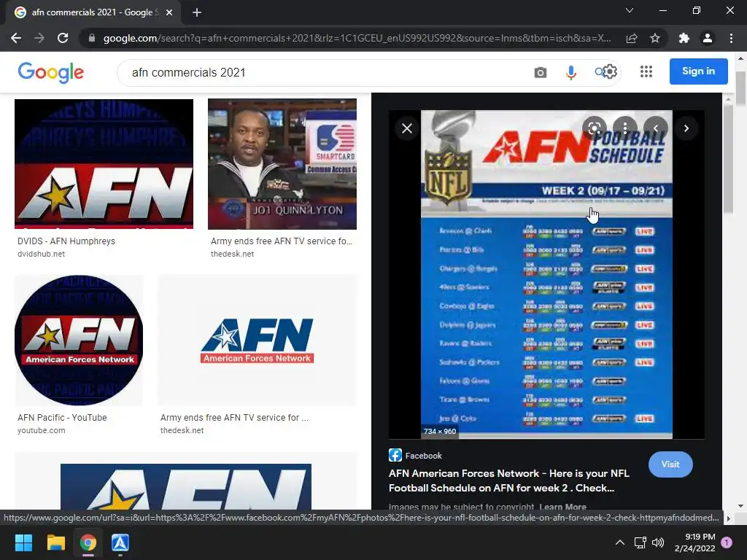747x560 pixels.
Task: Bookmark this tab with the star
Action: (655, 38)
